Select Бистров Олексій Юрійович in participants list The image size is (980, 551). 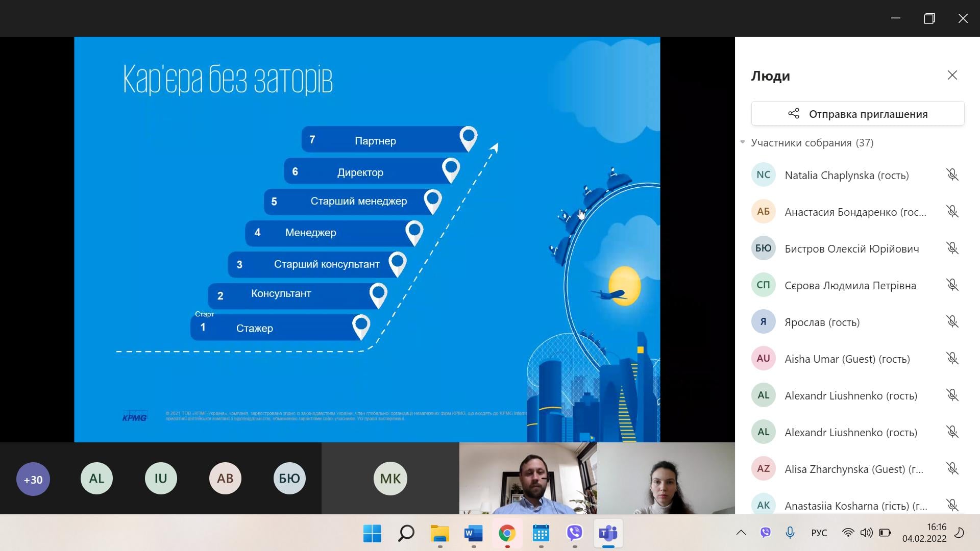[x=851, y=248]
